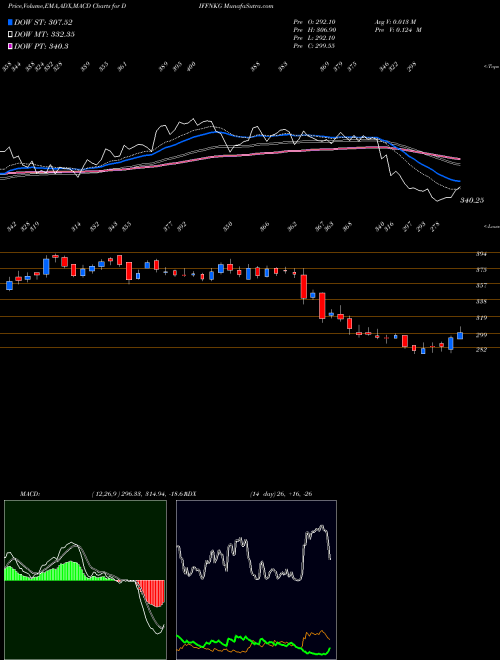Click the 319 price axis label

481,318
